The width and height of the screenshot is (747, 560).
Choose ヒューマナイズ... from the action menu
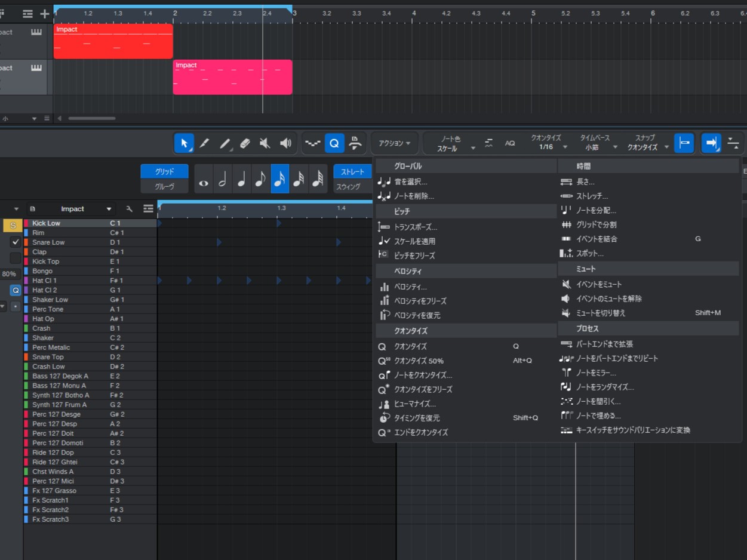coord(415,404)
